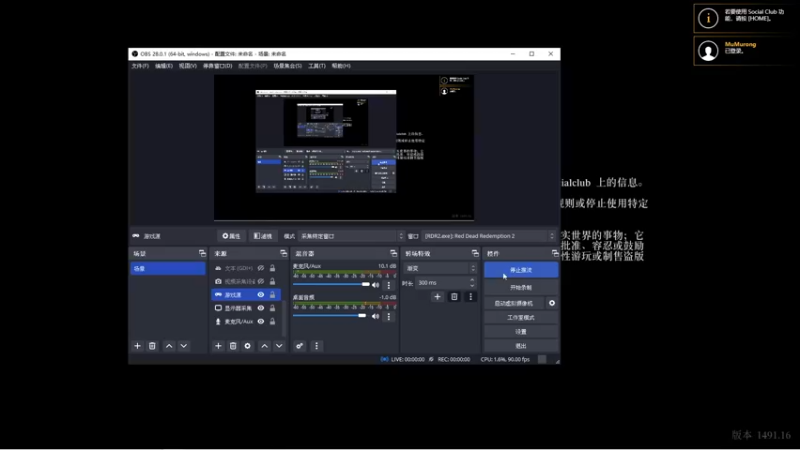Undock the 混音器 panel with its float icon

point(393,253)
